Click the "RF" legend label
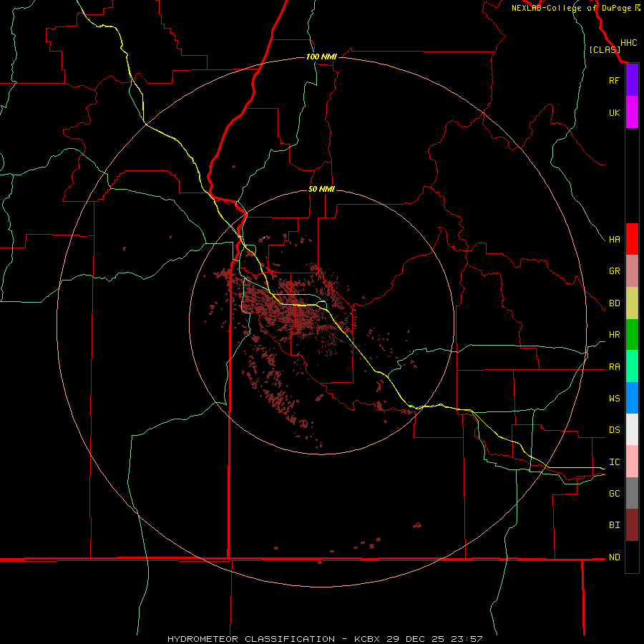Screen dimensions: 644x644 614,80
